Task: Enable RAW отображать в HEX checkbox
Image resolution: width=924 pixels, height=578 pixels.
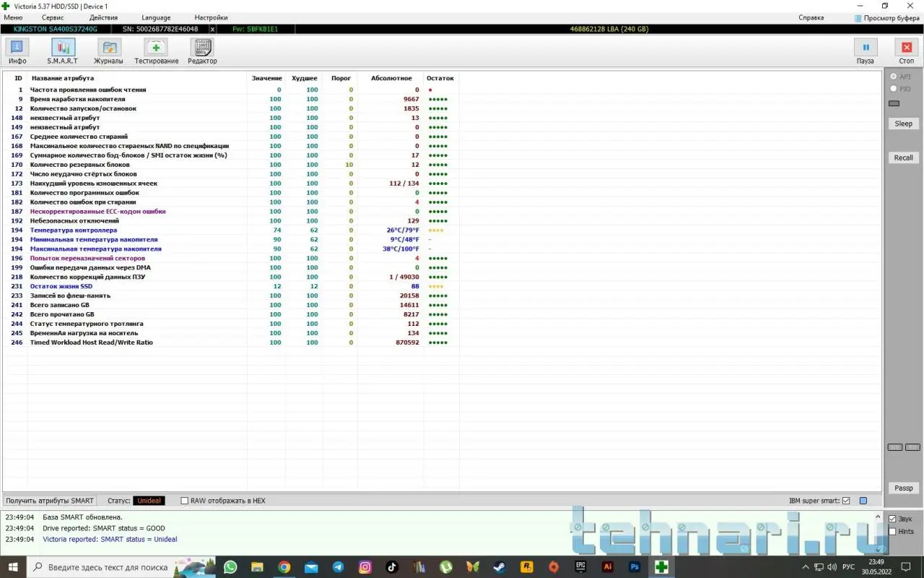Action: [x=185, y=501]
